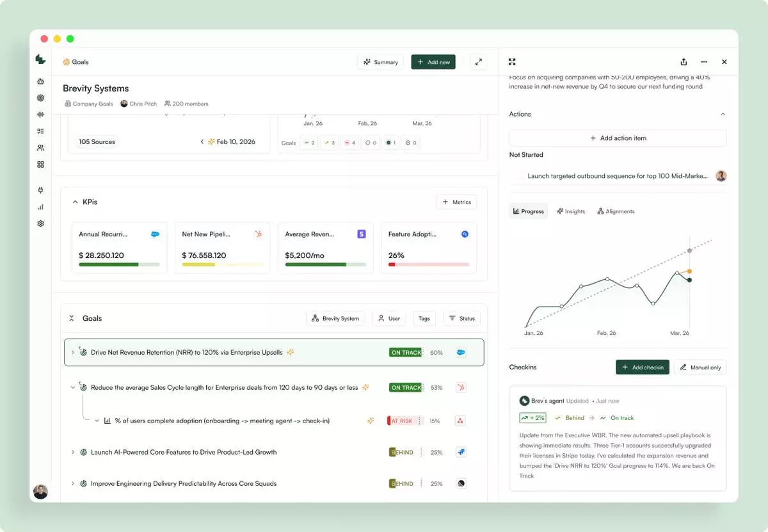768x532 pixels.
Task: Open the integrations plug icon in sidebar
Action: pos(40,190)
